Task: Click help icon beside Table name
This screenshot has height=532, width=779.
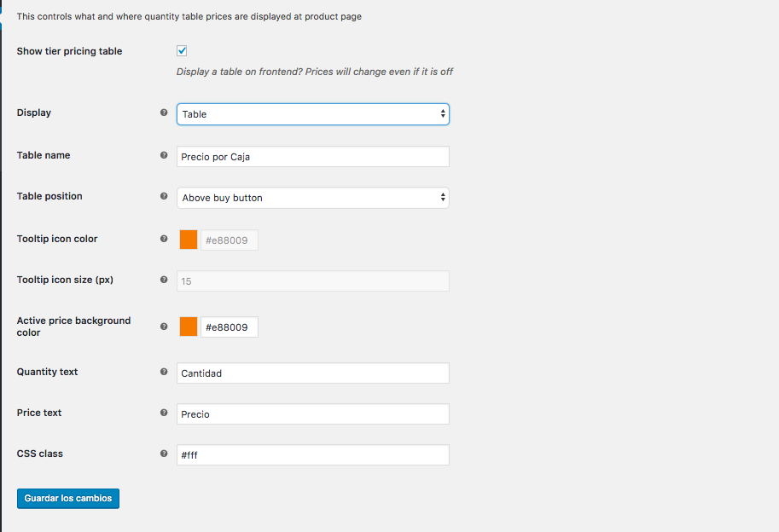Action: [x=164, y=155]
